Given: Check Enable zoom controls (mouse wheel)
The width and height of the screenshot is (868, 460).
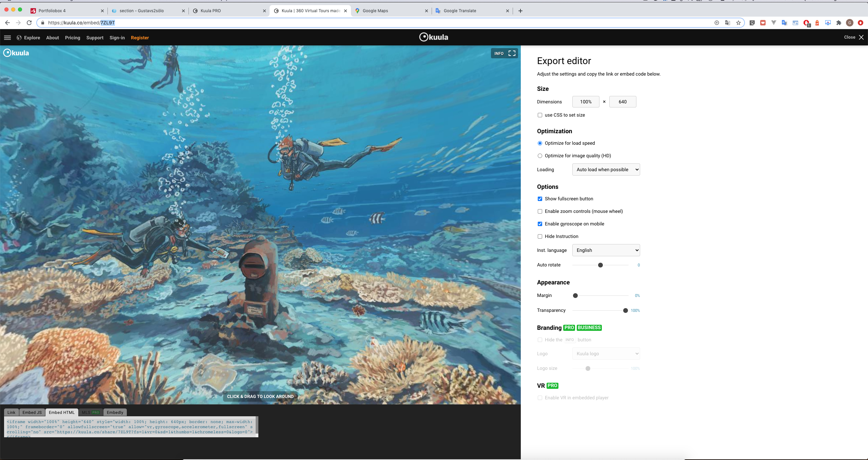Looking at the screenshot, I should point(540,212).
